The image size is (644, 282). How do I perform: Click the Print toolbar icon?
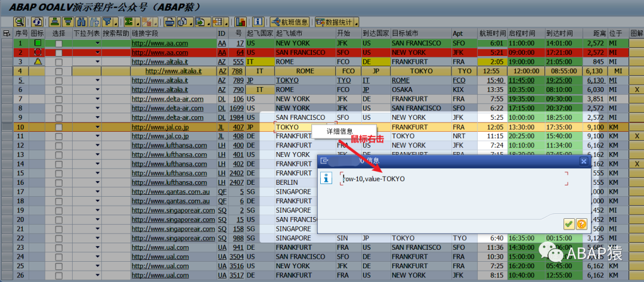169,21
